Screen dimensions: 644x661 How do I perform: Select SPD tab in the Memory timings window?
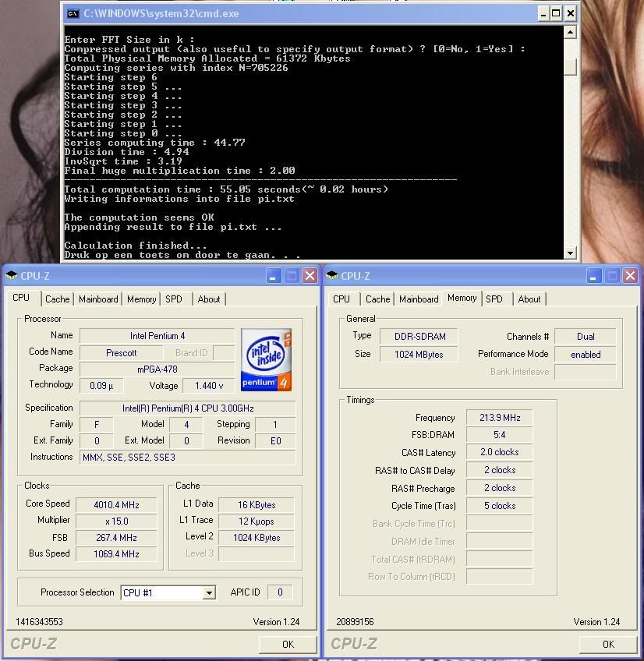494,299
